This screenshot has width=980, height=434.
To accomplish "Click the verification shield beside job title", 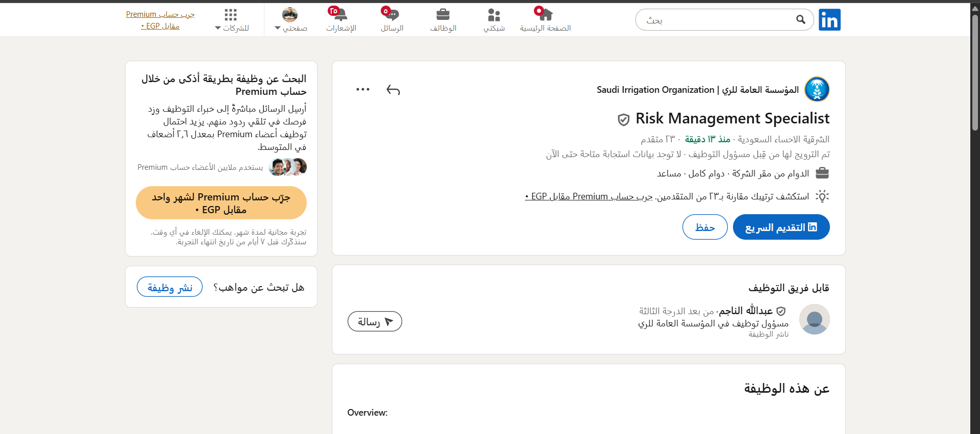I will pos(623,120).
